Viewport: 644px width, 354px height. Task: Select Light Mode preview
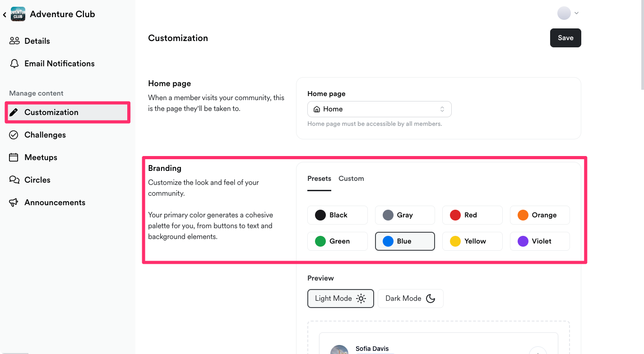341,299
